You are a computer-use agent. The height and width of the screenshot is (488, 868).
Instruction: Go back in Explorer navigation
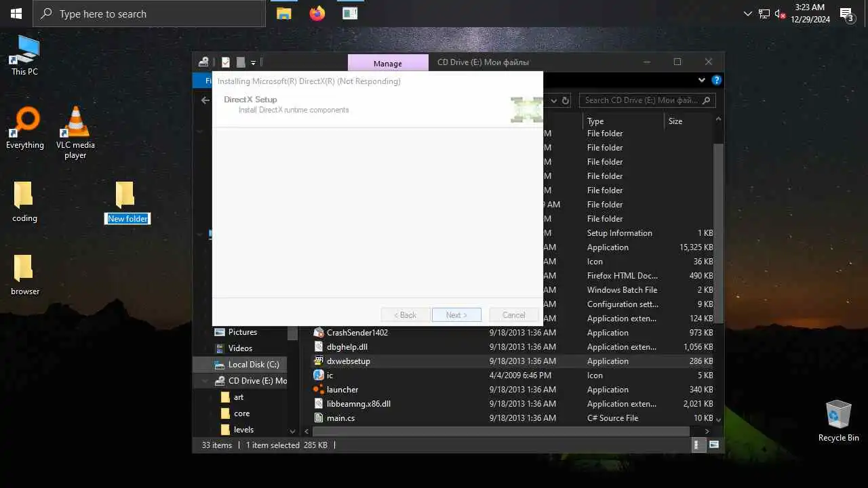[205, 100]
